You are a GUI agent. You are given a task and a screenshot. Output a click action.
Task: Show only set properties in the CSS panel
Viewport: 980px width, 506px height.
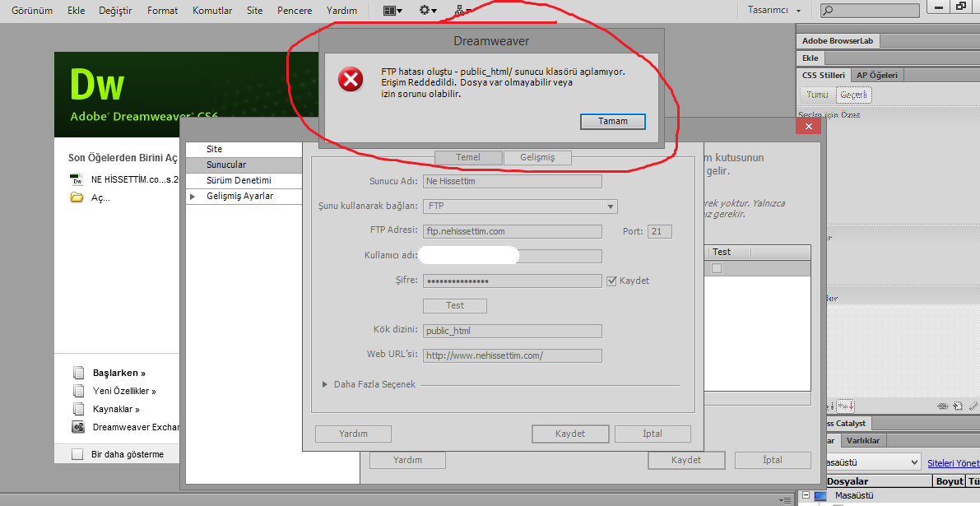pyautogui.click(x=846, y=406)
